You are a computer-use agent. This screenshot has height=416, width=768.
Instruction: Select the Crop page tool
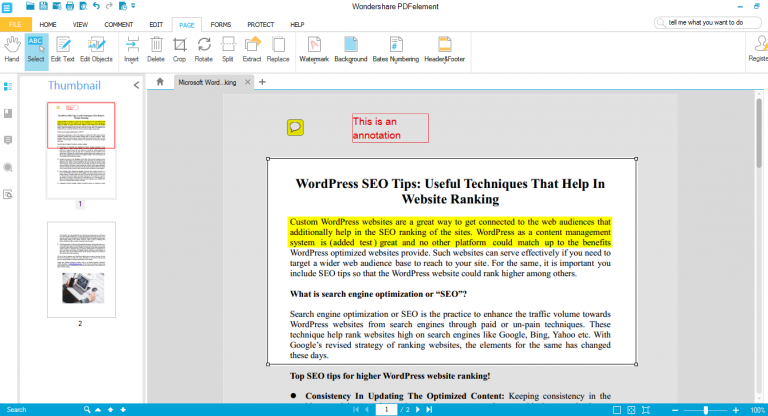(x=179, y=49)
